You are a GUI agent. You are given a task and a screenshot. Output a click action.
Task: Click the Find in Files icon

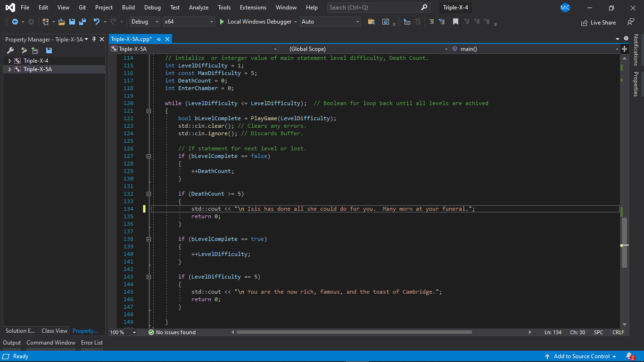[x=372, y=22]
